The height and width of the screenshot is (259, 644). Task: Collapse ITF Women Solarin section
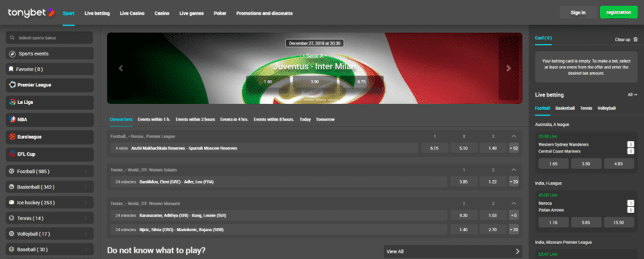tap(513, 170)
